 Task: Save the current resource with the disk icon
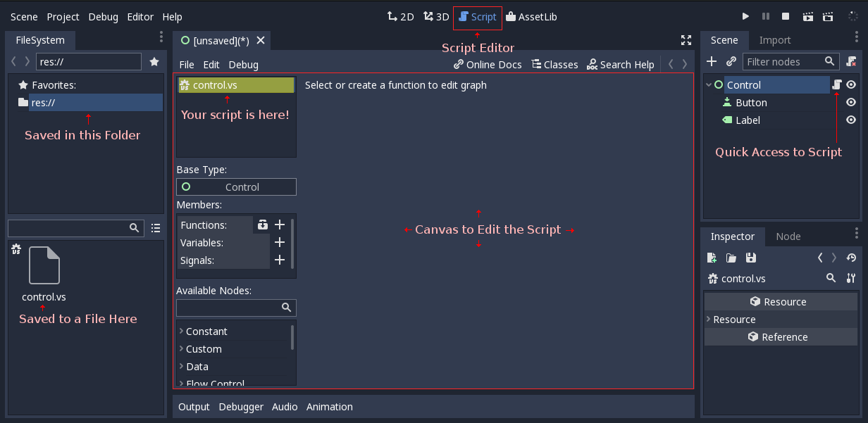[x=750, y=258]
